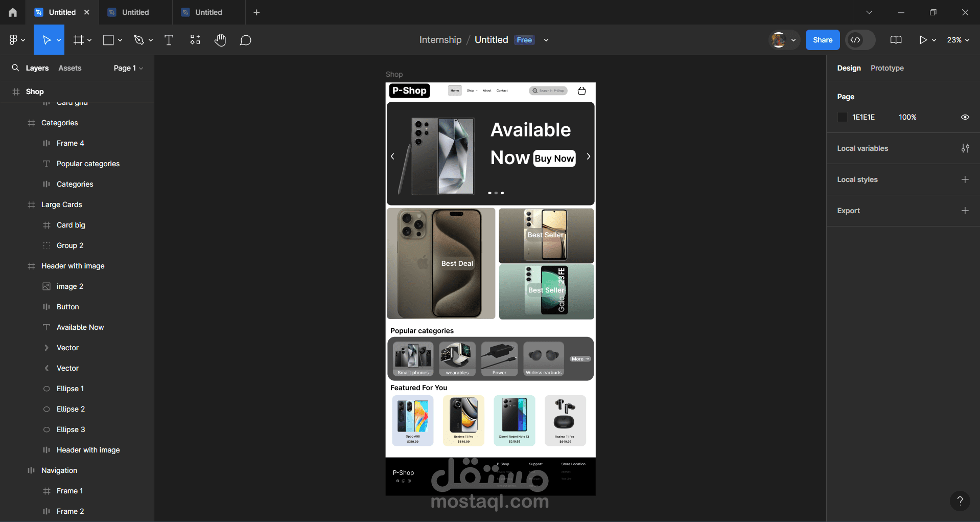Select the Text tool
This screenshot has width=980, height=522.
169,40
